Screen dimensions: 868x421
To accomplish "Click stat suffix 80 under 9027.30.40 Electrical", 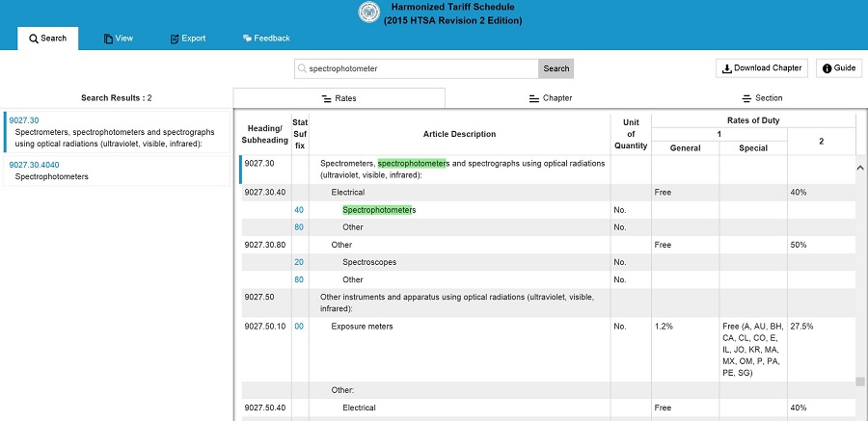I will pos(299,227).
